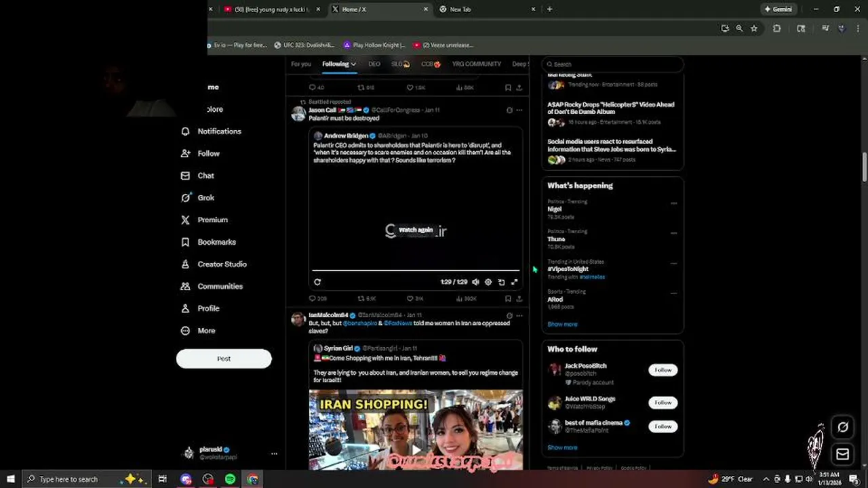Open more options on IanMalcolm84's post

click(x=519, y=316)
